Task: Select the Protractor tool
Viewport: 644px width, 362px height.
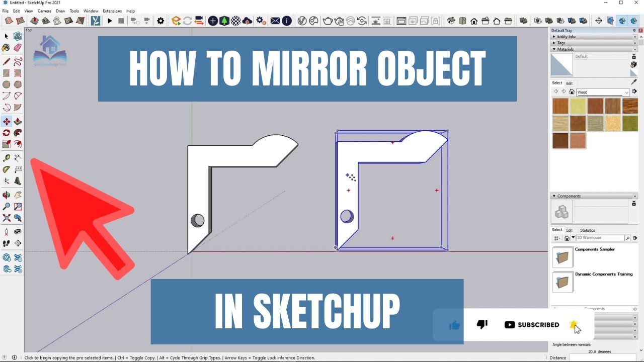Action: [7, 169]
